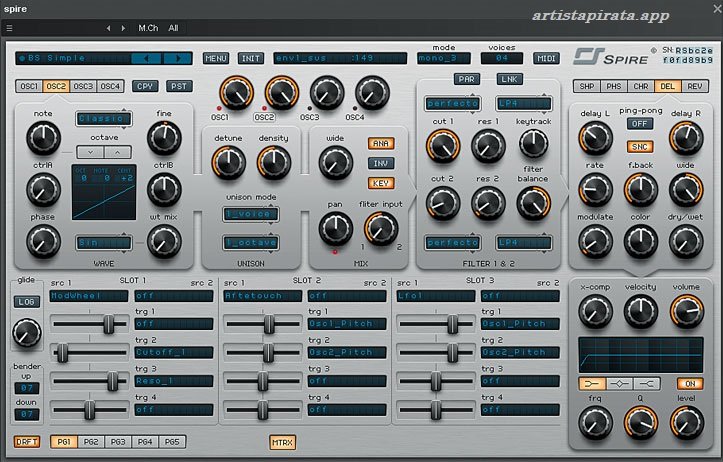
Task: Click the OSC4 mixer level knob
Action: pyautogui.click(x=372, y=93)
